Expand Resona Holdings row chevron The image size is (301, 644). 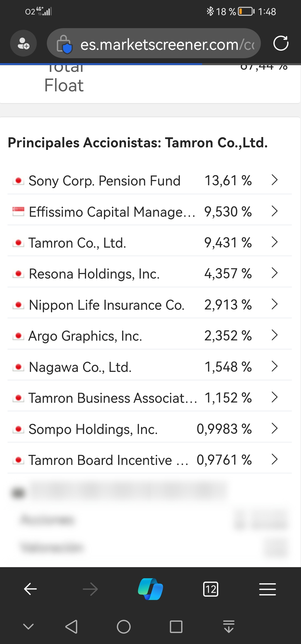pos(275,273)
